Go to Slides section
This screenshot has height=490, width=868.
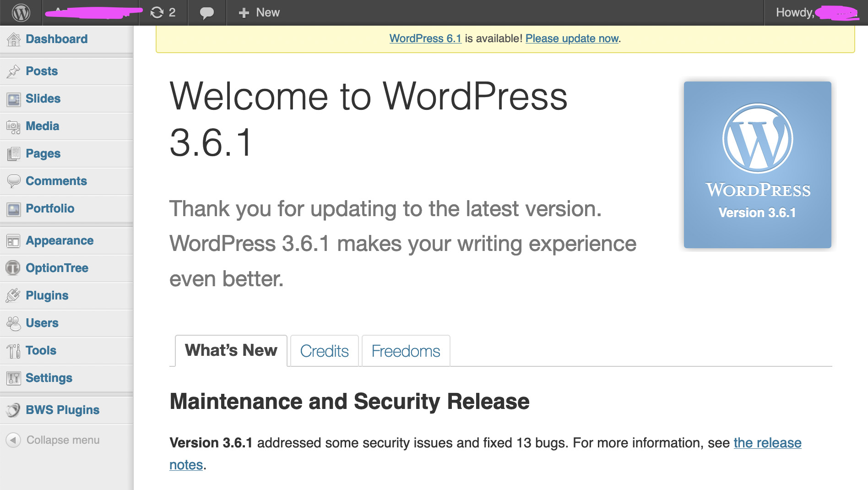pyautogui.click(x=43, y=98)
